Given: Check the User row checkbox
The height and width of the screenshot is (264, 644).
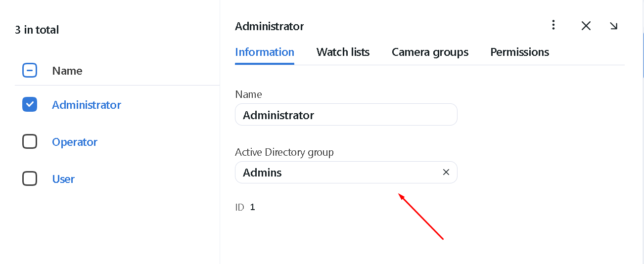Looking at the screenshot, I should click(x=30, y=178).
